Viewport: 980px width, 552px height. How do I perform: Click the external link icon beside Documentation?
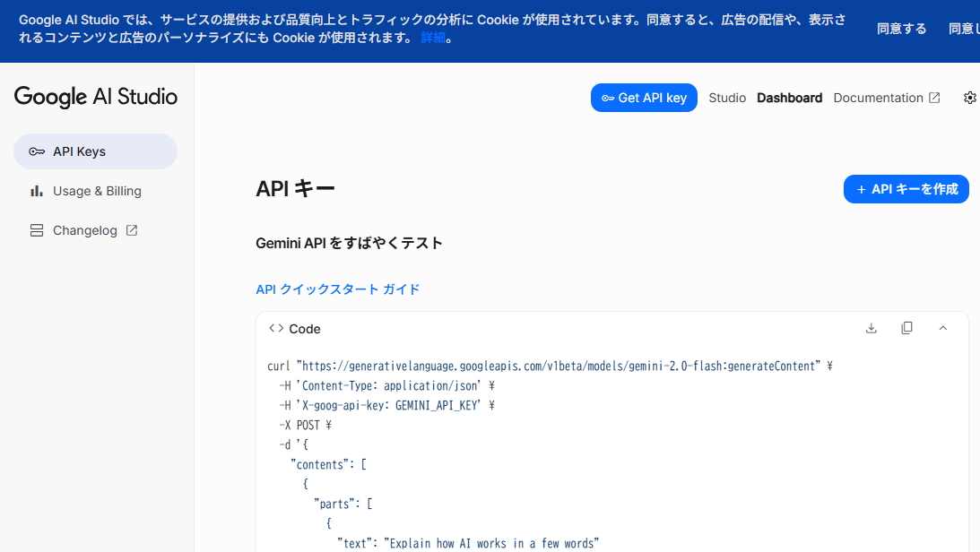(x=934, y=98)
